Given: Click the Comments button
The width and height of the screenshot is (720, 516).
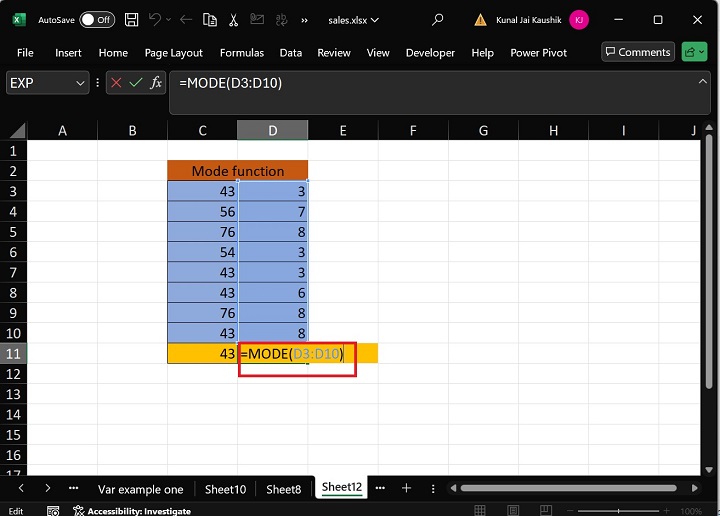Looking at the screenshot, I should pos(638,52).
